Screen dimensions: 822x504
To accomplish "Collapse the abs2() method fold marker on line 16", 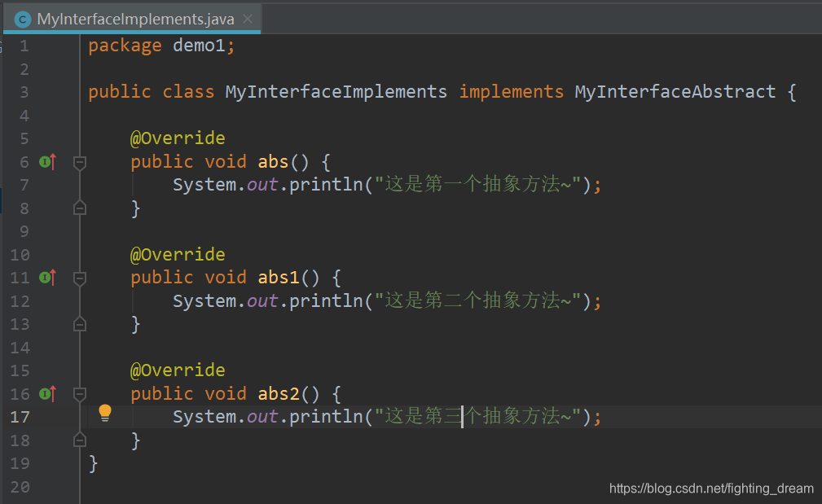I will pos(80,395).
